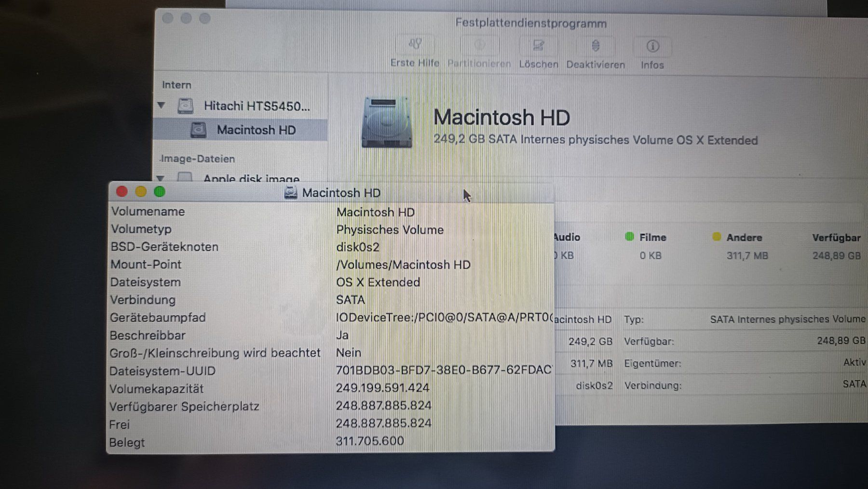Click the Dateisystem value OS X Extended
The image size is (868, 489).
pos(378,282)
